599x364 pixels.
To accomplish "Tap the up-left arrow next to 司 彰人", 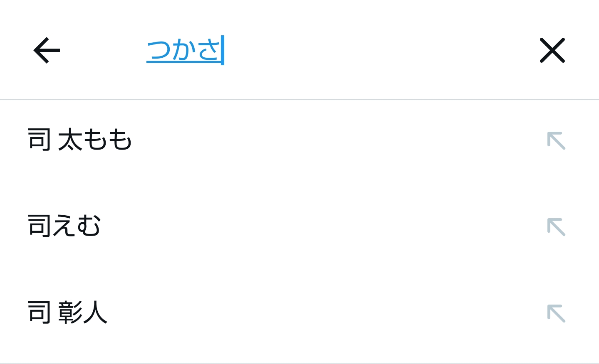I will tap(556, 313).
